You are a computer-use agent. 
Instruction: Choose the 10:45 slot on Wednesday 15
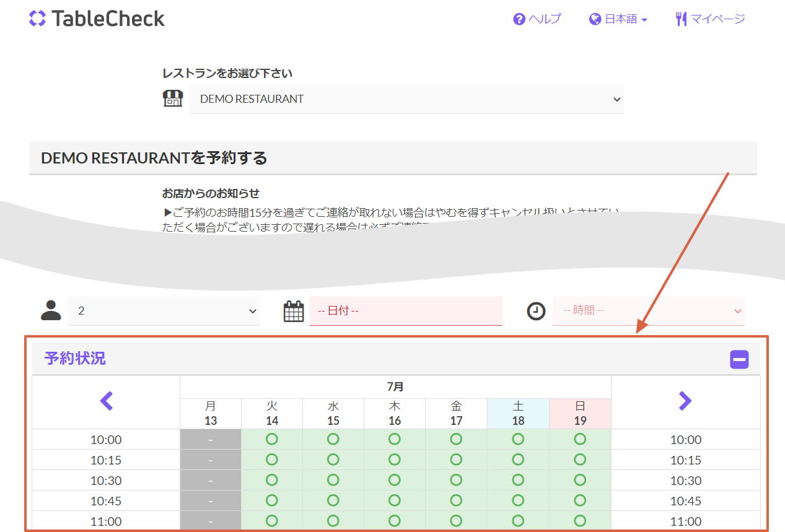333,500
